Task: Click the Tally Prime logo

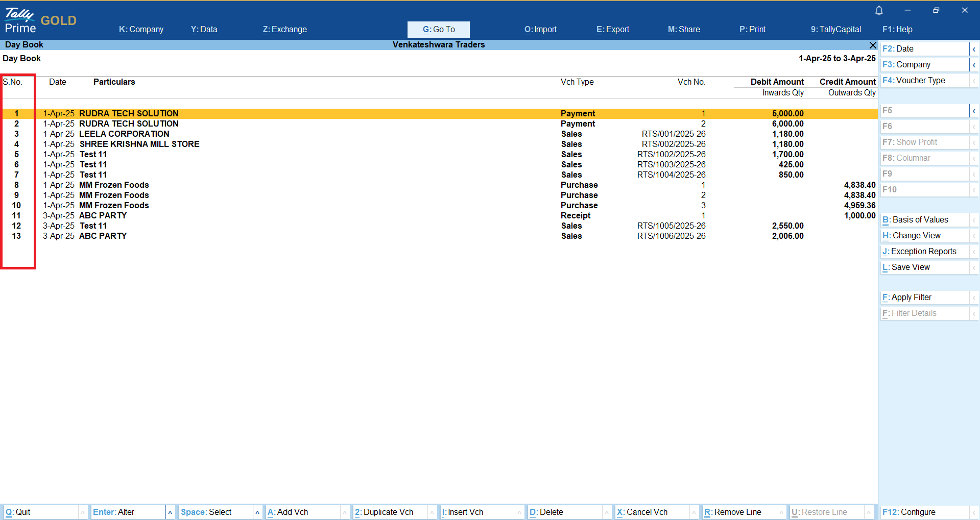Action: [x=20, y=21]
